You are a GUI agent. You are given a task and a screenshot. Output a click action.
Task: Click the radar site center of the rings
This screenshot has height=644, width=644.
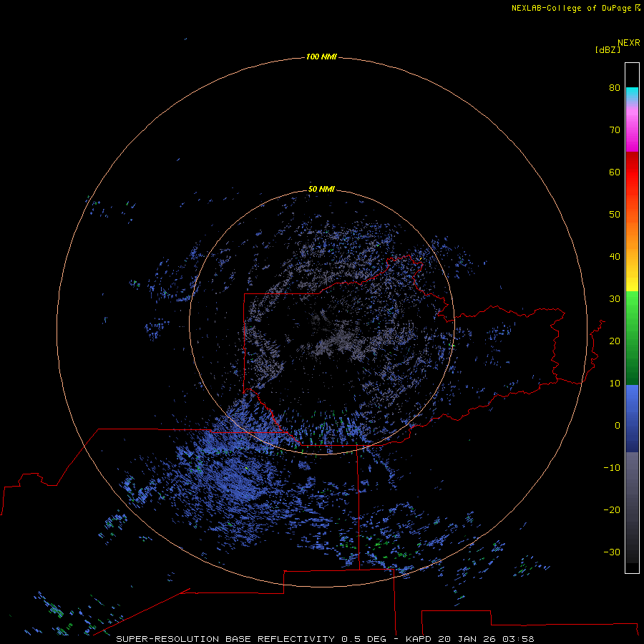pos(321,322)
